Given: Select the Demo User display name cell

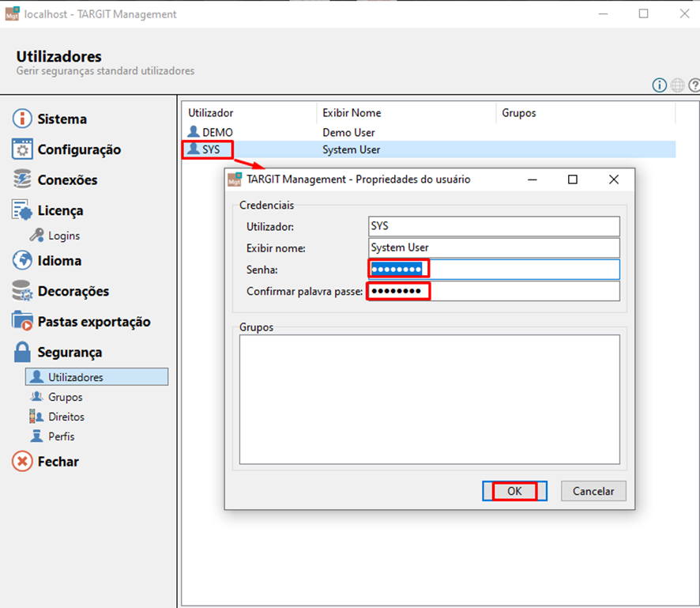Looking at the screenshot, I should tap(348, 133).
